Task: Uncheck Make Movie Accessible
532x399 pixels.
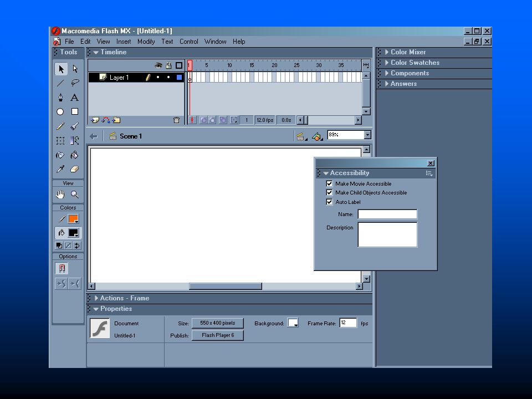Action: [x=329, y=183]
